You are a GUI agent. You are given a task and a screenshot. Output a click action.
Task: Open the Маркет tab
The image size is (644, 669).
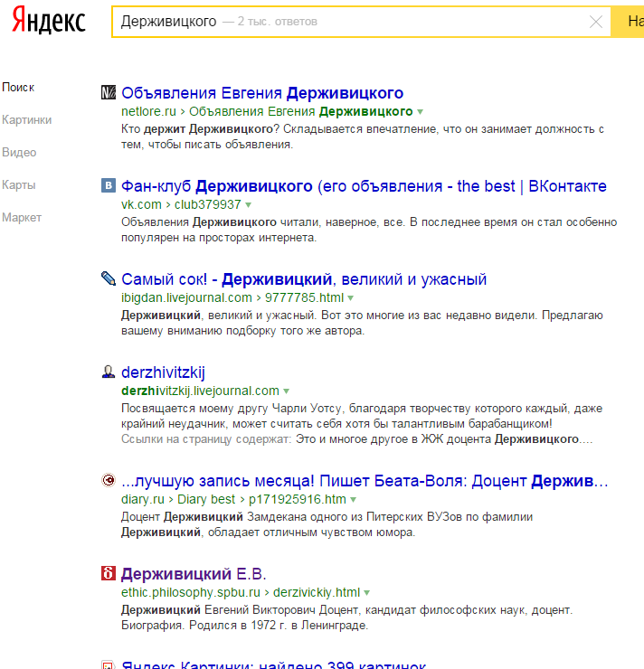(x=22, y=217)
